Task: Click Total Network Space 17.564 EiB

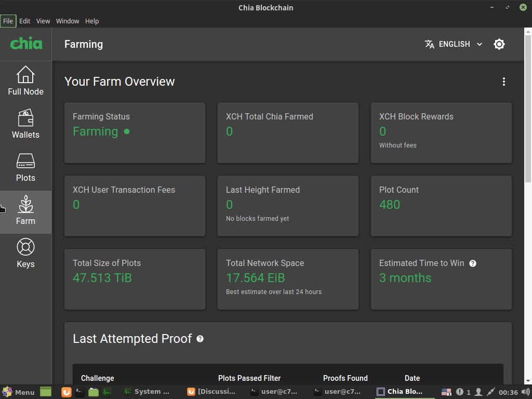Action: (256, 278)
